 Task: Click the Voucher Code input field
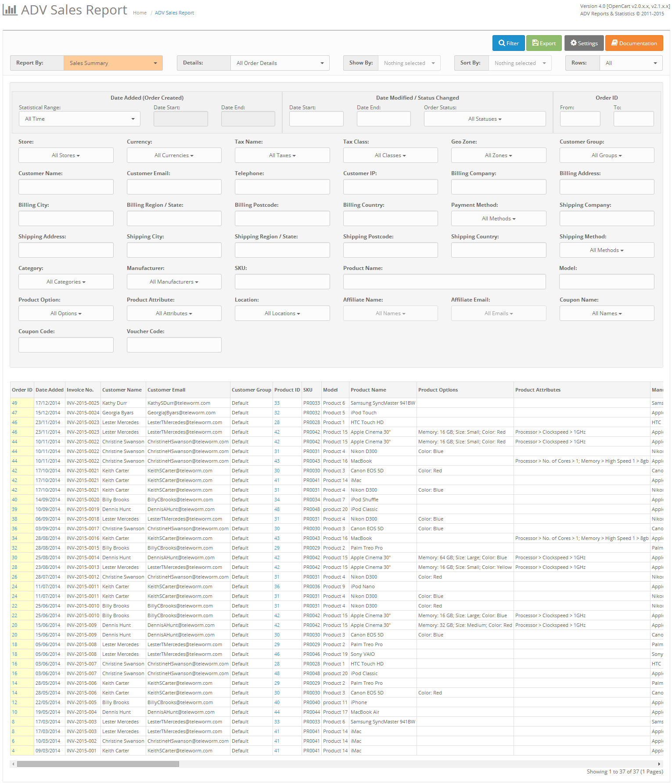[174, 345]
